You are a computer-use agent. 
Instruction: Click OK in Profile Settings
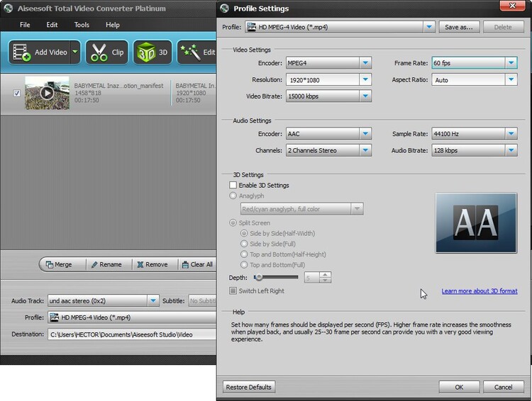459,387
